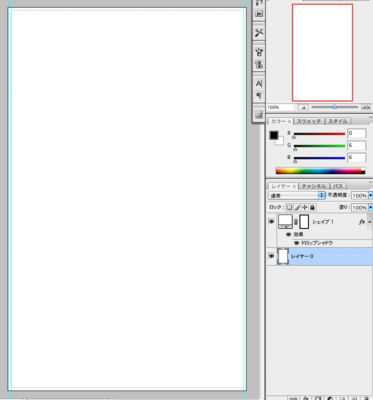This screenshot has width=373, height=400.
Task: Open the Paragraph panel pilcrow icon
Action: coord(259,96)
